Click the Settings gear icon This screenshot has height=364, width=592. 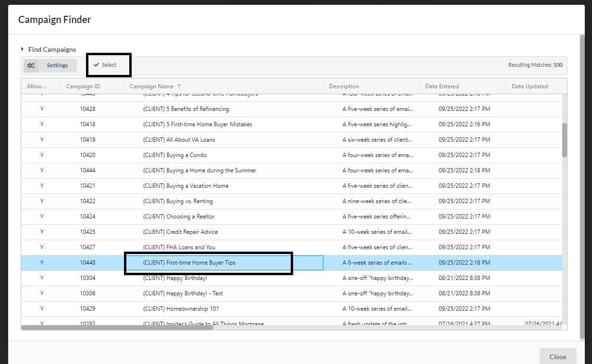[31, 66]
